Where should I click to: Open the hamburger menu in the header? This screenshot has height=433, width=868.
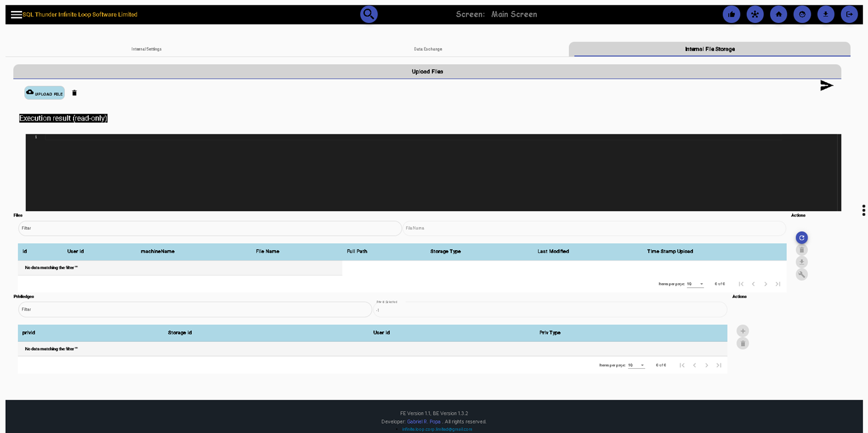16,14
